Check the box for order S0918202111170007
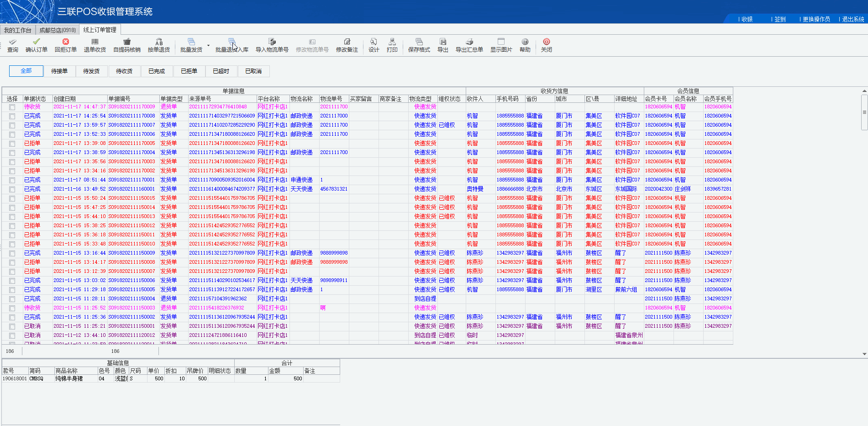 point(12,125)
